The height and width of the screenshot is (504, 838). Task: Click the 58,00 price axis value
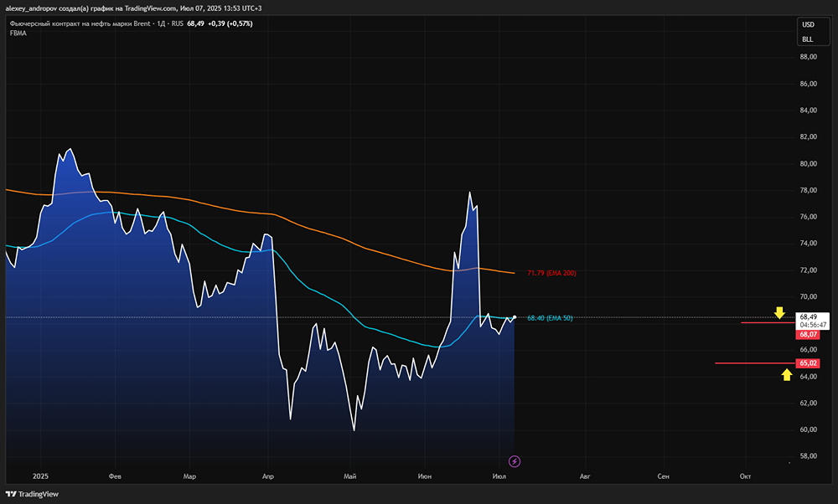[808, 456]
